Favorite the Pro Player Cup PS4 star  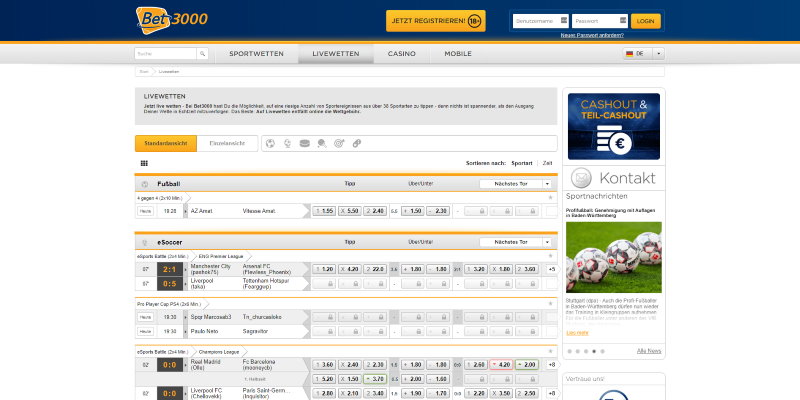(550, 304)
